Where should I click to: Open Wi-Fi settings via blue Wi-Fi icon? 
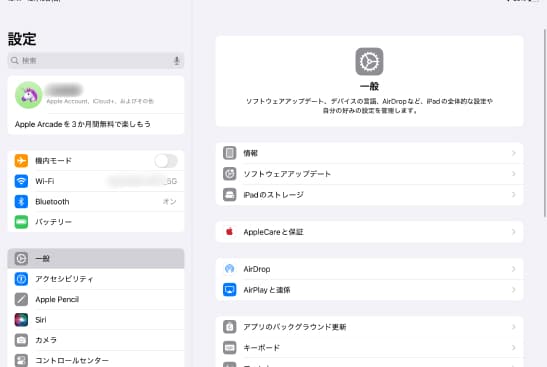(21, 181)
